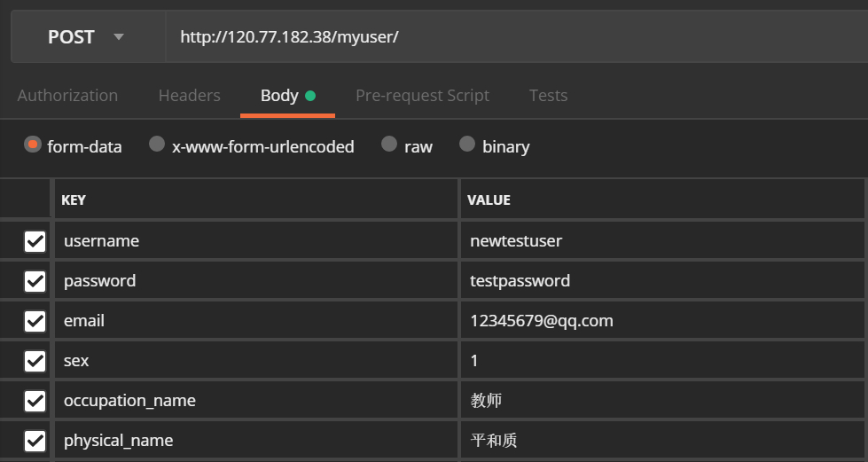Edit the email value 12345679@qq.com
Image resolution: width=868 pixels, height=462 pixels.
pos(661,321)
